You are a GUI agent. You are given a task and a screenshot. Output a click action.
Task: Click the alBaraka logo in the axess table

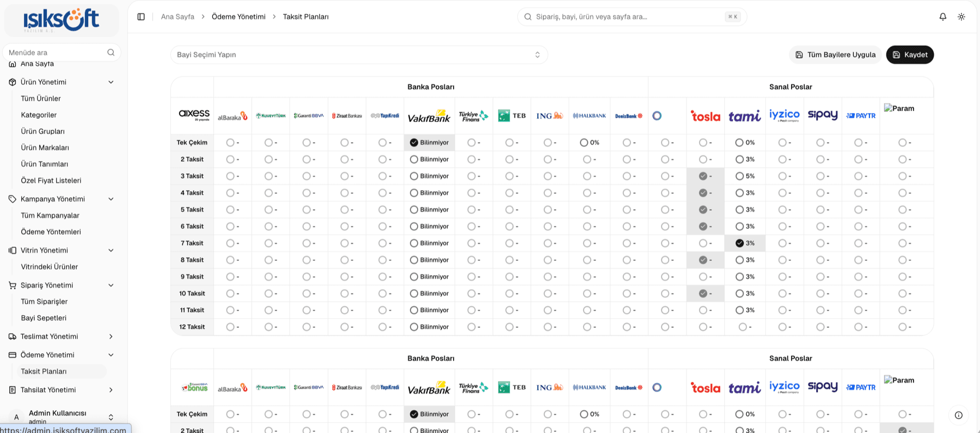click(x=232, y=116)
